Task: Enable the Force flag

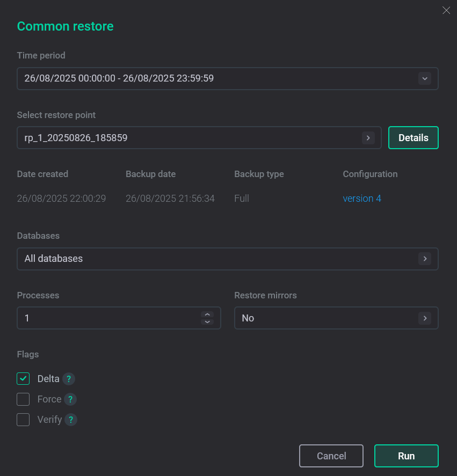Action: (23, 399)
